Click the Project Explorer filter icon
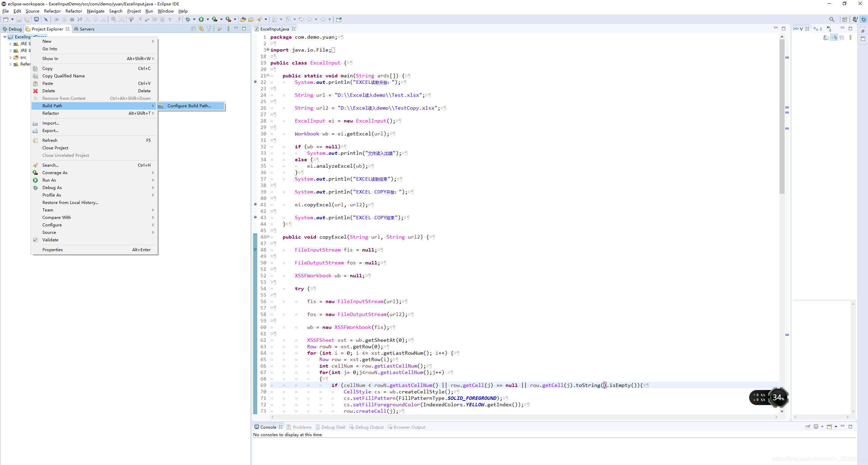This screenshot has height=465, width=868. [x=209, y=29]
